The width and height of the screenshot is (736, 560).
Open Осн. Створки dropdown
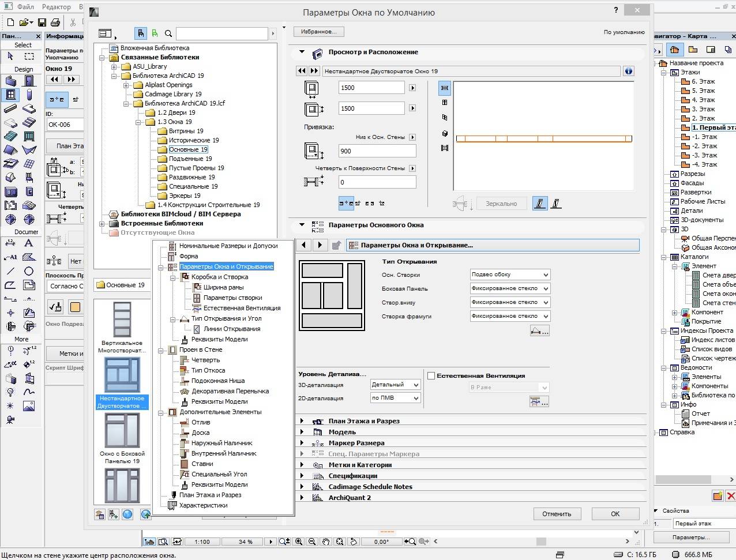(510, 275)
